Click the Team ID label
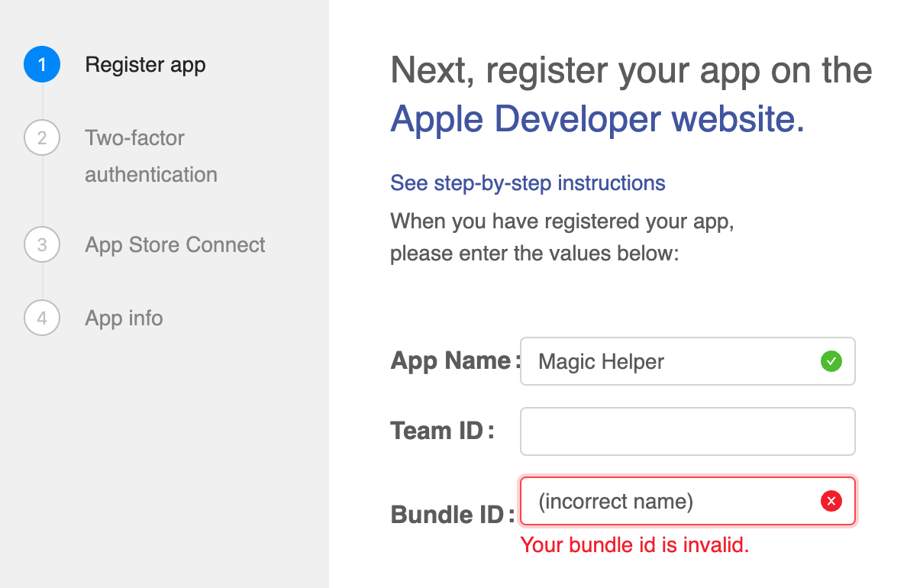907x588 pixels. coord(443,431)
